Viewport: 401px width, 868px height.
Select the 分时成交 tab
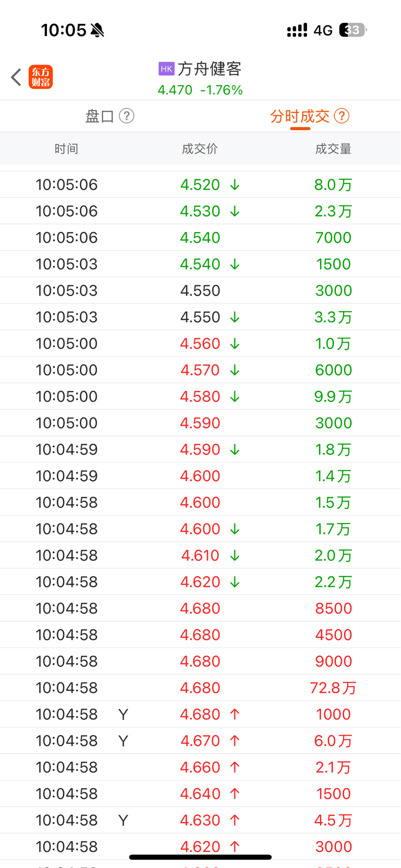[x=300, y=116]
